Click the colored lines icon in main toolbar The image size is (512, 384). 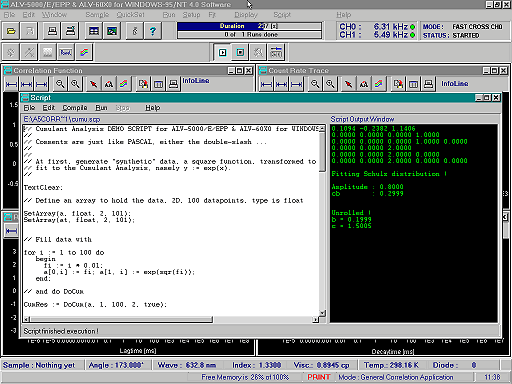point(84,52)
